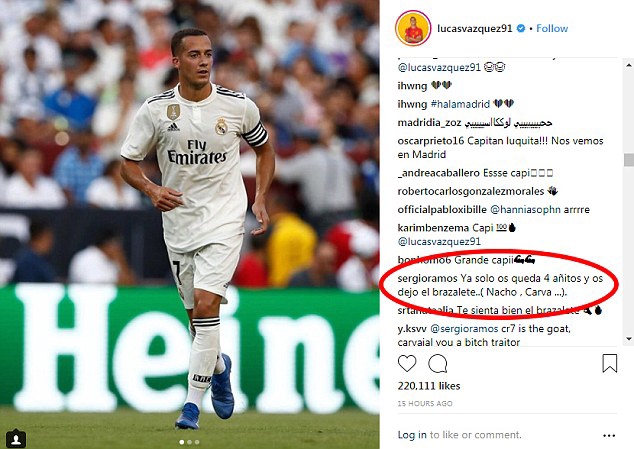Click the #halamadrid hashtag

pyautogui.click(x=460, y=104)
